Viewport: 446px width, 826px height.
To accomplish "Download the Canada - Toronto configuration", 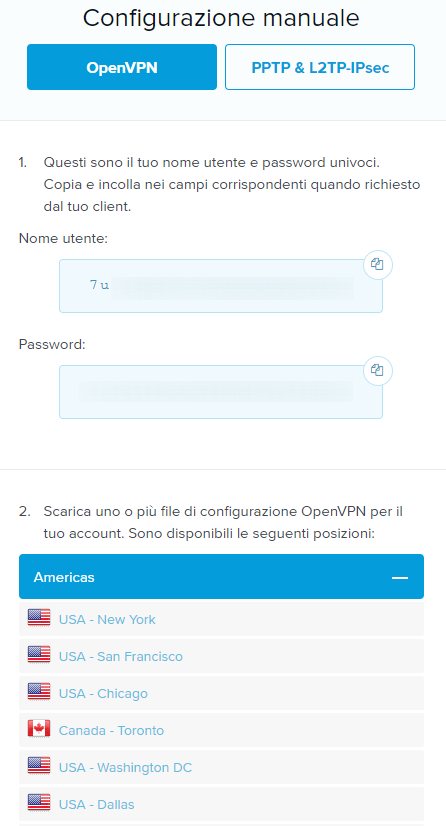I will 111,731.
